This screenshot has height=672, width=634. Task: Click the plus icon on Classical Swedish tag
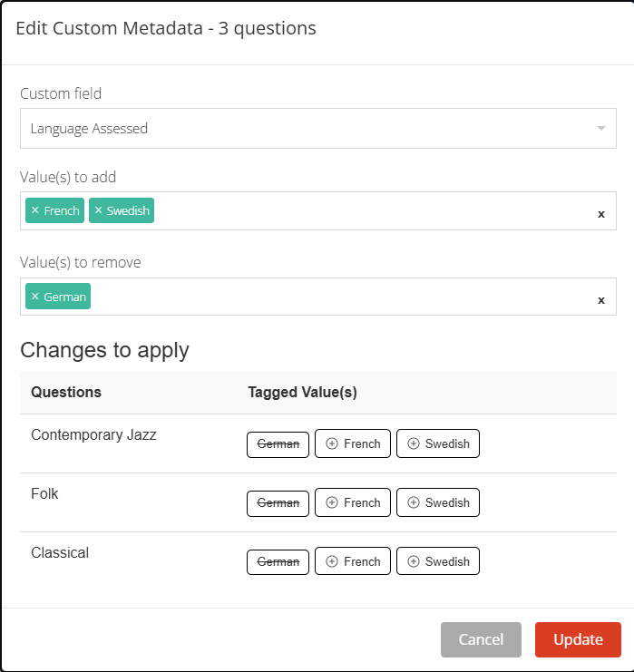pos(414,561)
